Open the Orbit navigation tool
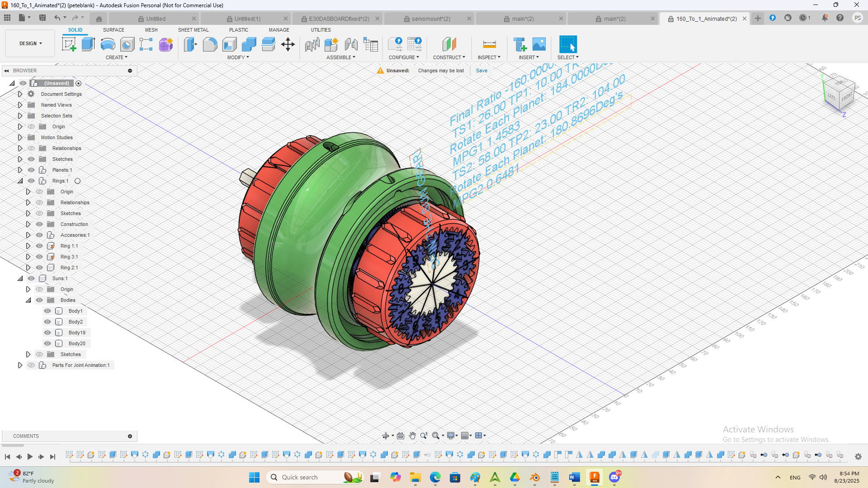 pos(386,436)
